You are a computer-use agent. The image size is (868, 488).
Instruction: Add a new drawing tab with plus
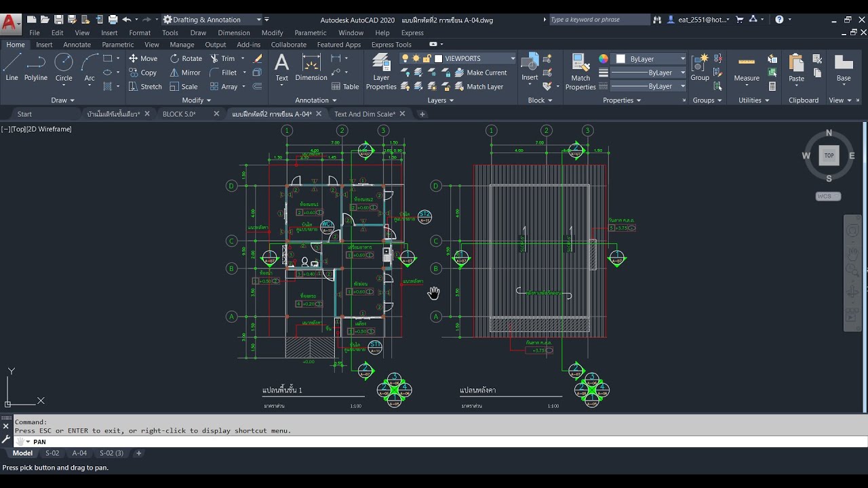tap(422, 114)
